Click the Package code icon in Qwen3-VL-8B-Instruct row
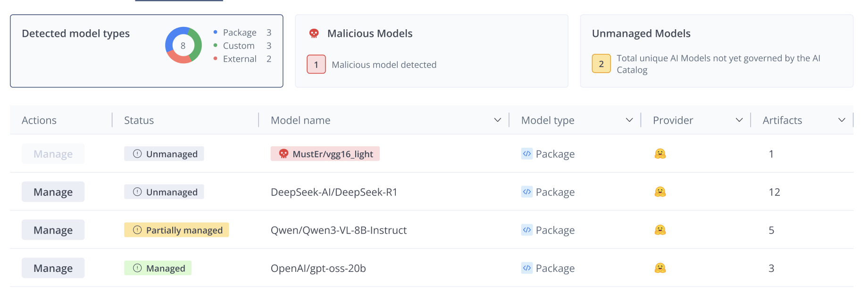 527,230
